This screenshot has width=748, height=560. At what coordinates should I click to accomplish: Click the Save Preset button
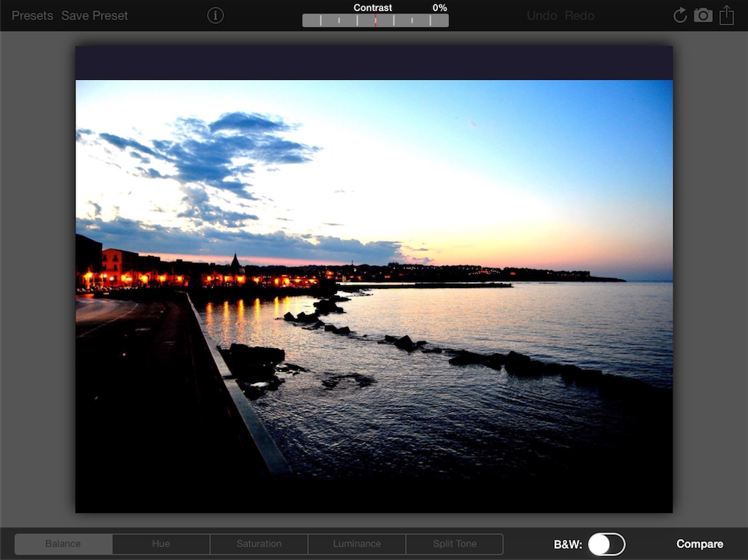pos(94,16)
